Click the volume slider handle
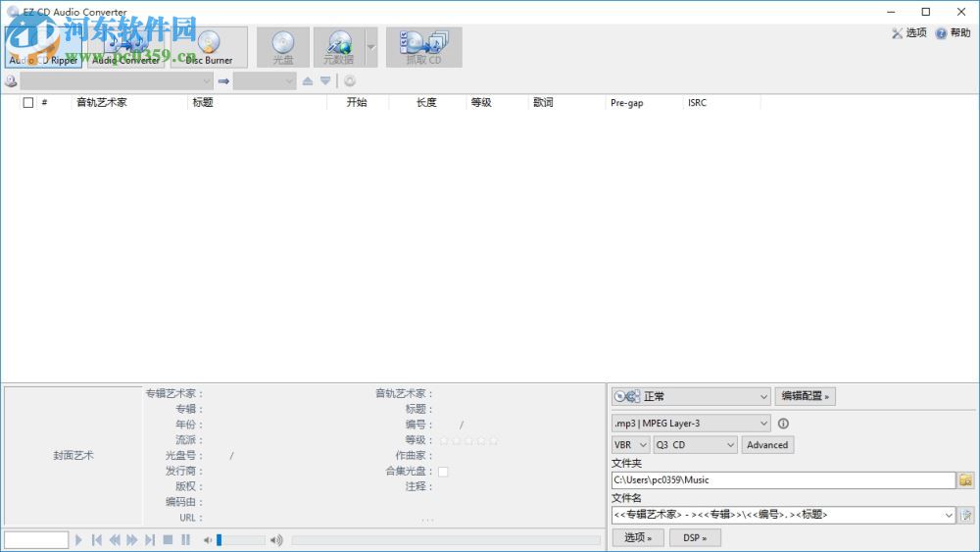Screen dimensions: 980x552 [x=219, y=540]
